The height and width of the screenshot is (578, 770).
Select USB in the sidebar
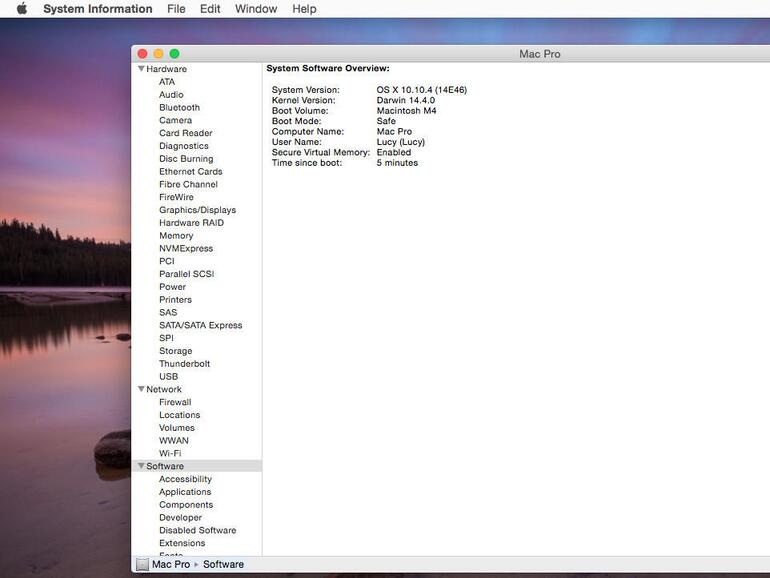(x=168, y=376)
